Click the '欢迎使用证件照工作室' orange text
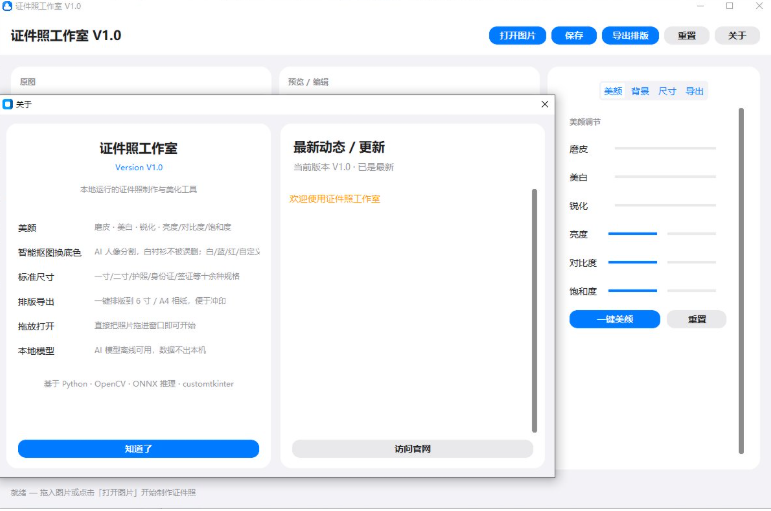The width and height of the screenshot is (771, 511). point(334,199)
